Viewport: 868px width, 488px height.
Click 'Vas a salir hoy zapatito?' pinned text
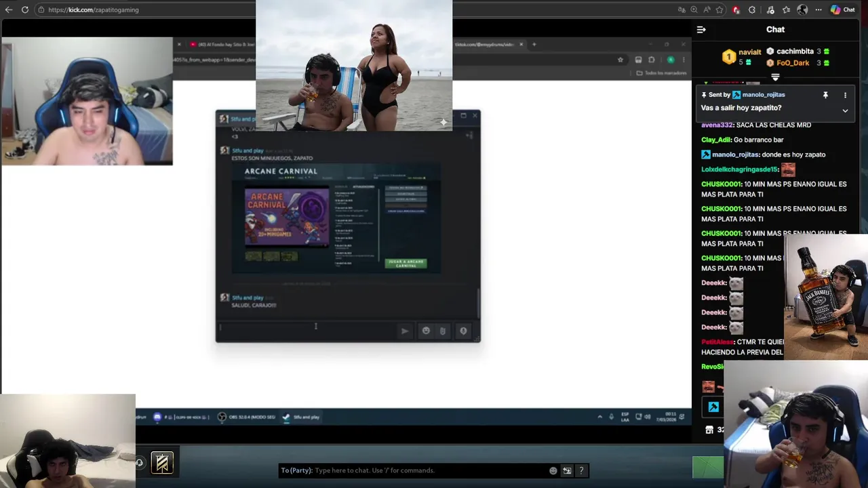click(741, 108)
